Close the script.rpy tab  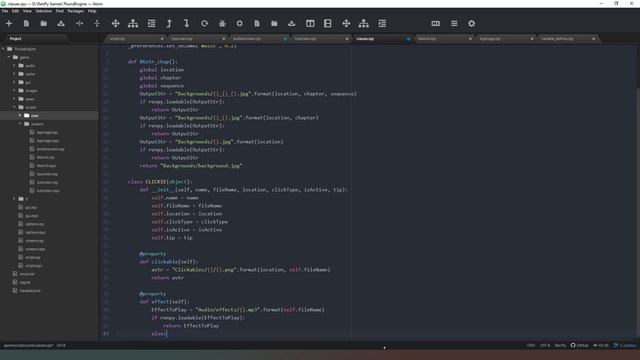tap(162, 39)
